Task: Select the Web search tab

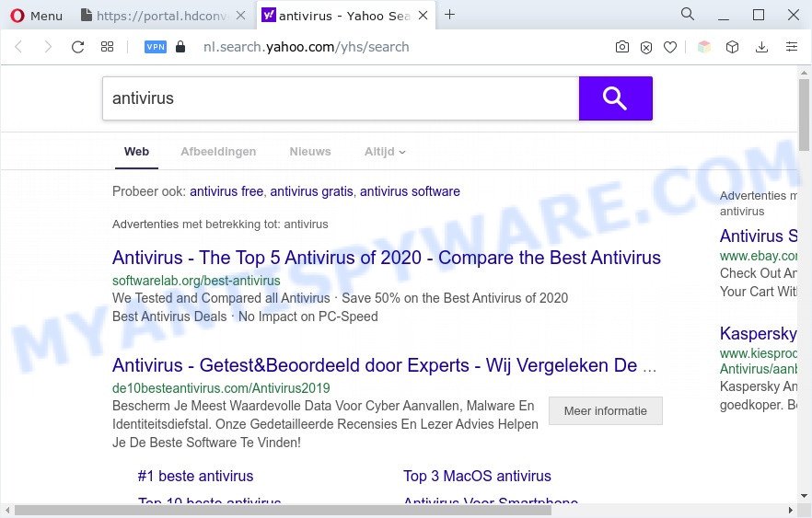Action: pos(136,152)
